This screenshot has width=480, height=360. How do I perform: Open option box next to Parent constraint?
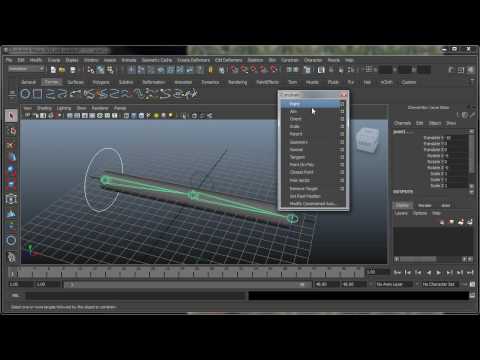click(x=342, y=134)
